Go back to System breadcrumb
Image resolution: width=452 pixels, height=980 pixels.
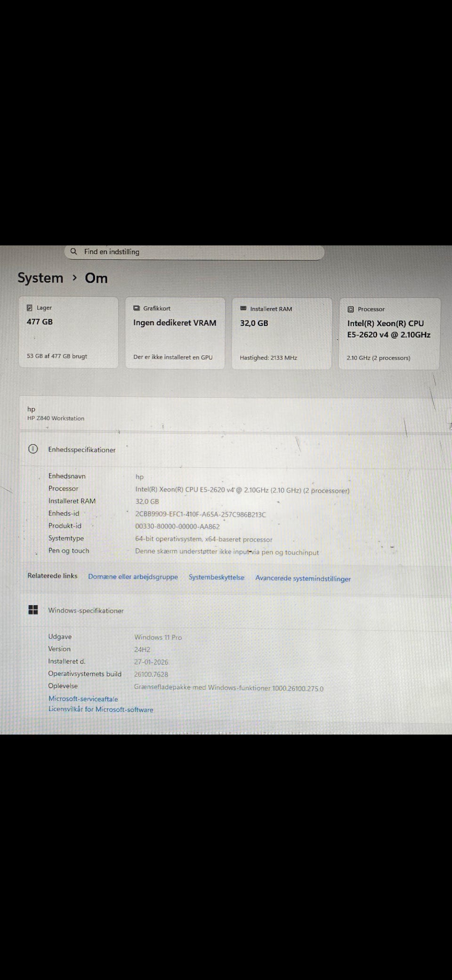point(40,278)
